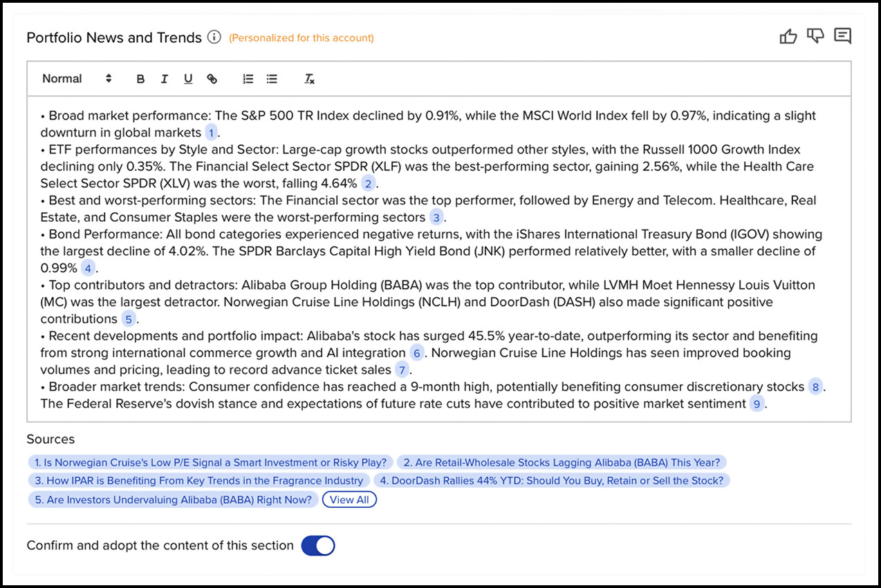Click the thumbs down feedback icon

815,37
